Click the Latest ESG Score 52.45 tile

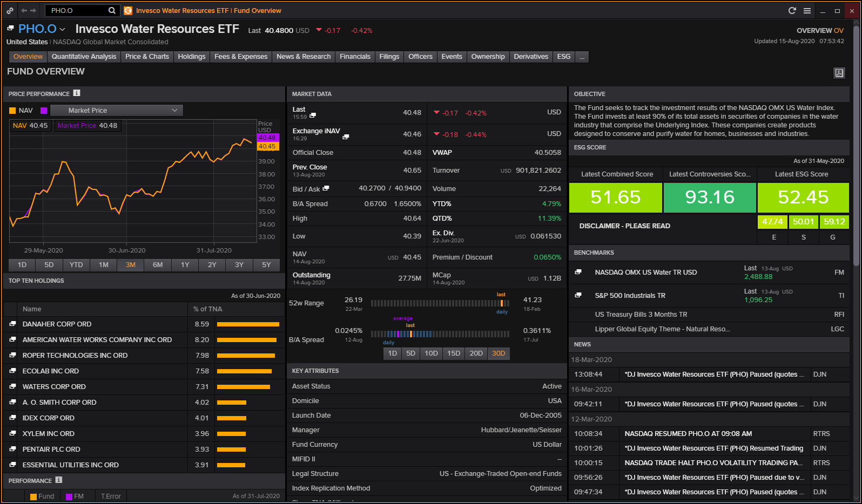click(803, 197)
